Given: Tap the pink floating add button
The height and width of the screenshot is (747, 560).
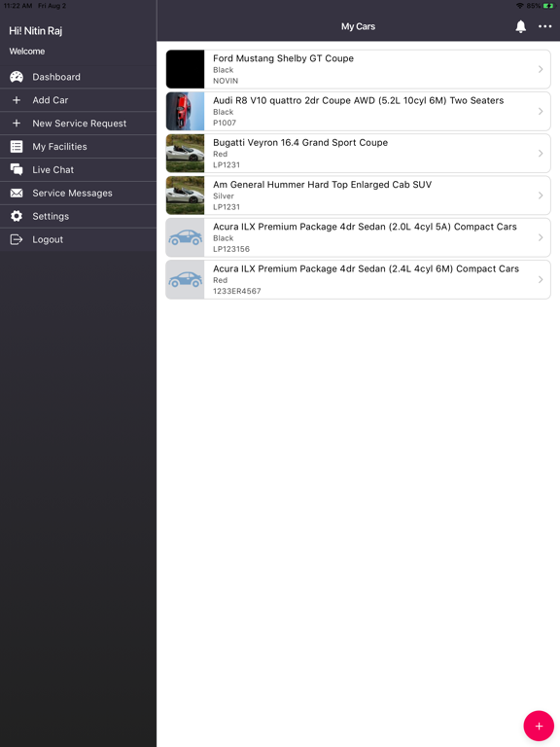Looking at the screenshot, I should [539, 726].
